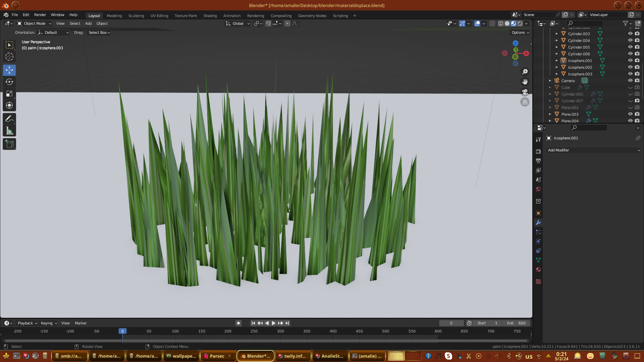Click the current frame marker on timeline
The height and width of the screenshot is (362, 644).
point(122,331)
